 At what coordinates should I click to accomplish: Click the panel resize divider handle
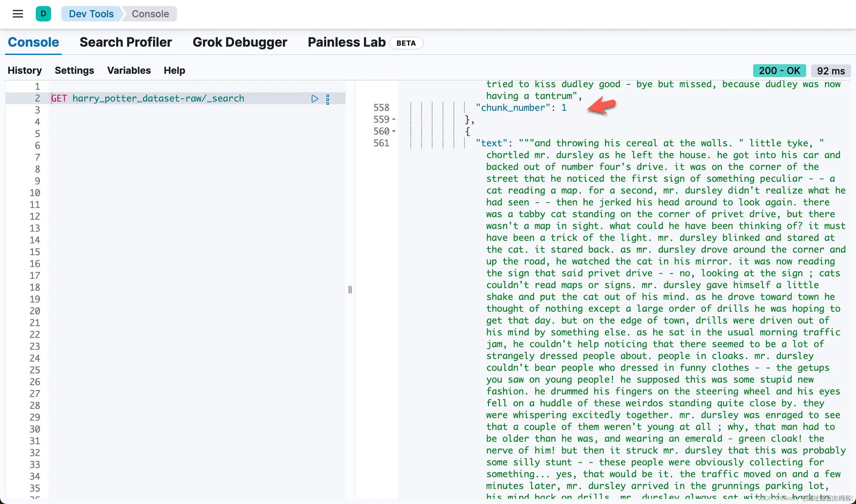pos(350,290)
